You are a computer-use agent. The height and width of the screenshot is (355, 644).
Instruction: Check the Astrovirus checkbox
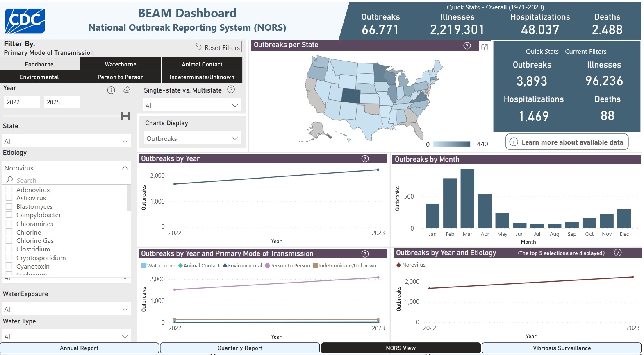coord(9,197)
